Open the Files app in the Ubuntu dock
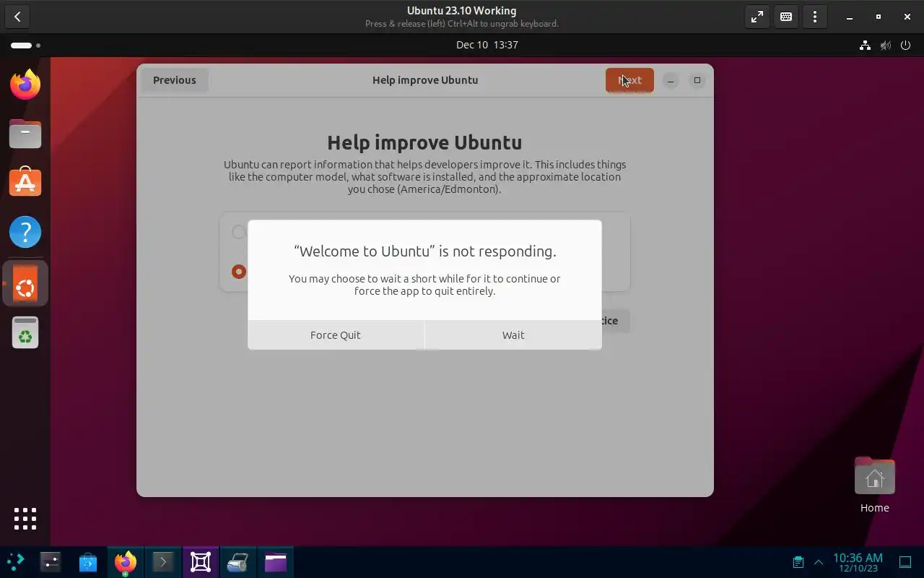Image resolution: width=924 pixels, height=578 pixels. point(25,134)
